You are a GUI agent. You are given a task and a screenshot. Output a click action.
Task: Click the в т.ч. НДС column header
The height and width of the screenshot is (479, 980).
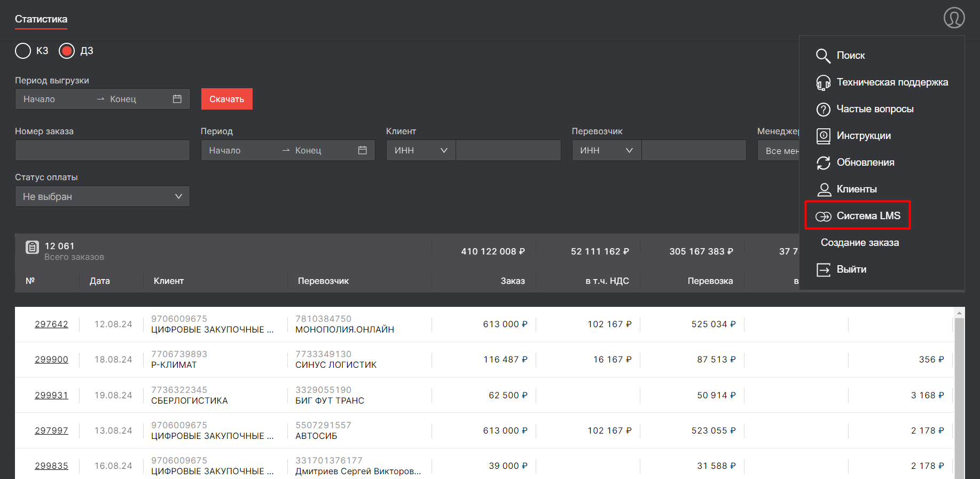(607, 281)
